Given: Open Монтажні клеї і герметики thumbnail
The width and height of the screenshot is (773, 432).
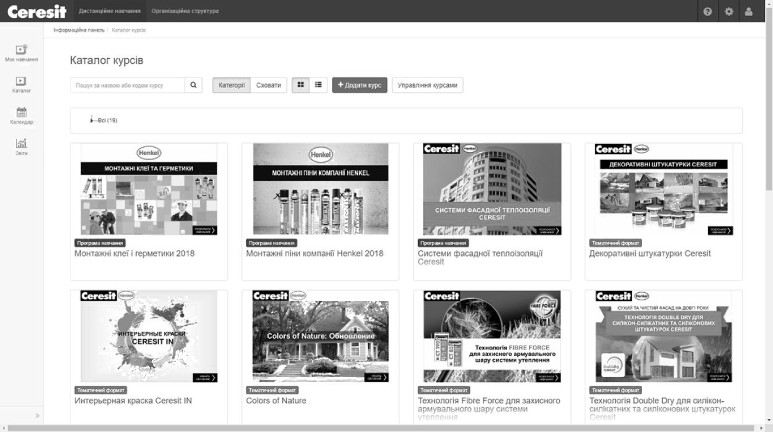Looking at the screenshot, I should click(x=149, y=189).
